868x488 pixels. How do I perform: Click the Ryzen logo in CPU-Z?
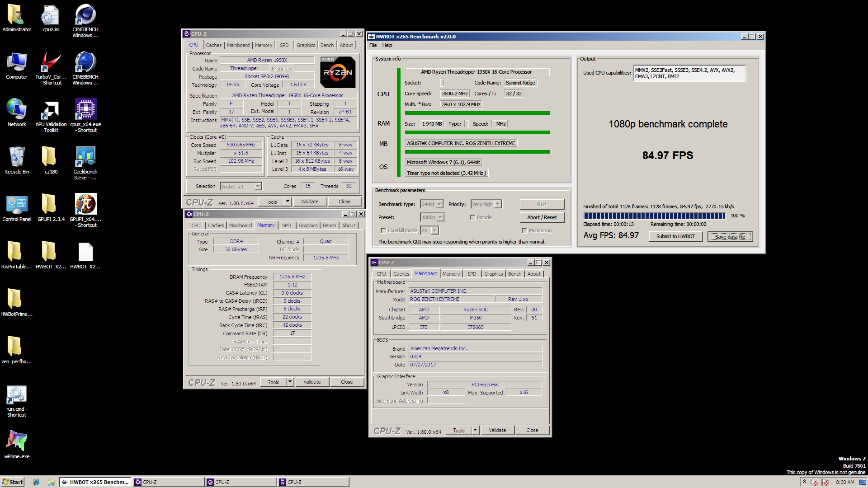click(337, 72)
